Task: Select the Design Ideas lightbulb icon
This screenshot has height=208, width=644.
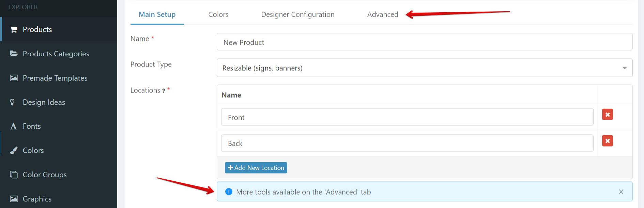Action: click(x=13, y=102)
